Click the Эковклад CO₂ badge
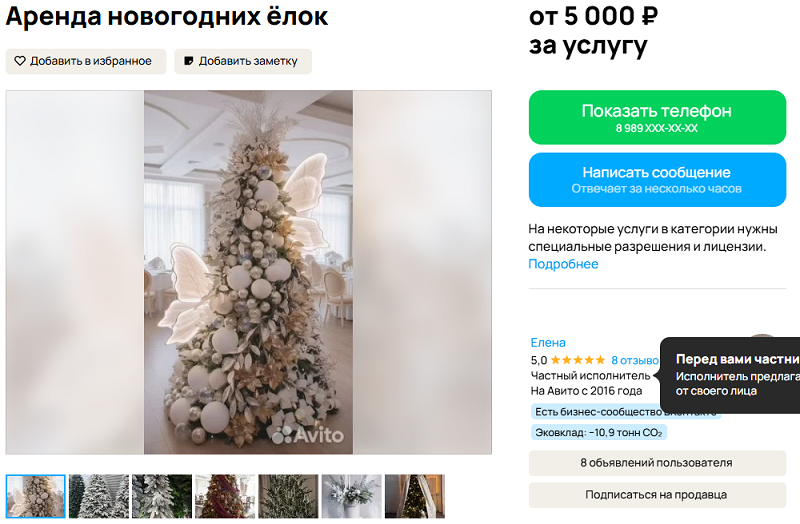800x524 pixels. pyautogui.click(x=599, y=433)
